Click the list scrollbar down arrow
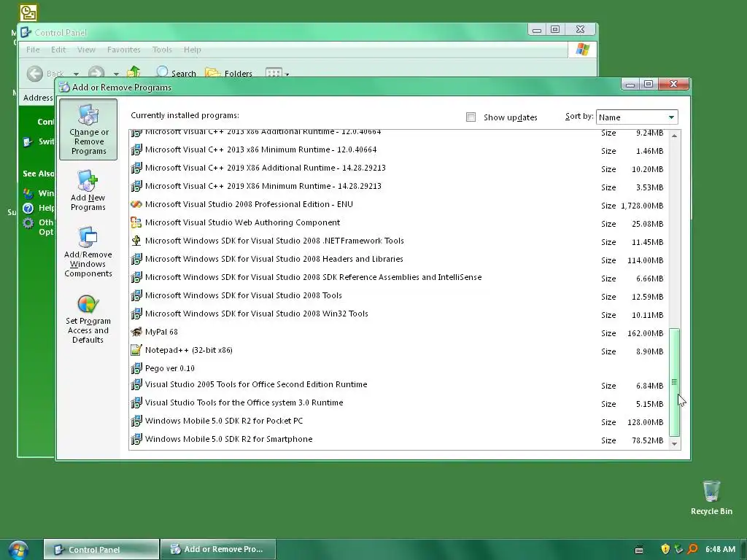 [x=674, y=443]
